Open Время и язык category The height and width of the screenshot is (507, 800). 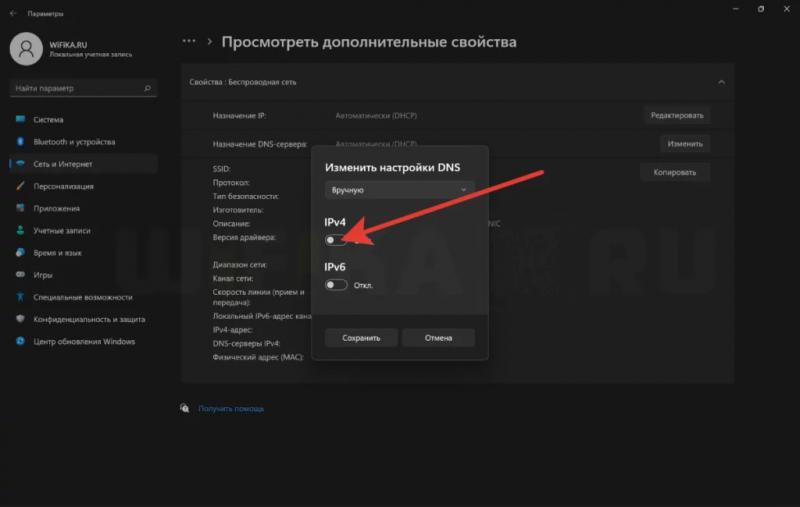click(83, 252)
